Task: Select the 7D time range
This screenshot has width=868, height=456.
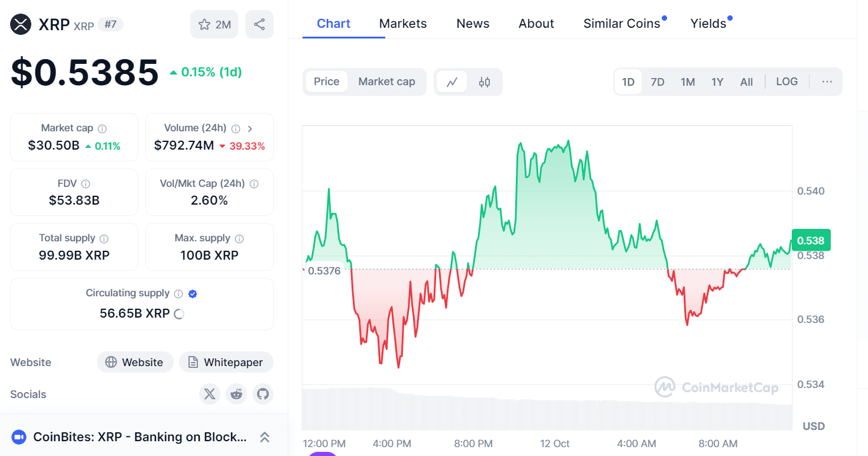Action: point(657,82)
